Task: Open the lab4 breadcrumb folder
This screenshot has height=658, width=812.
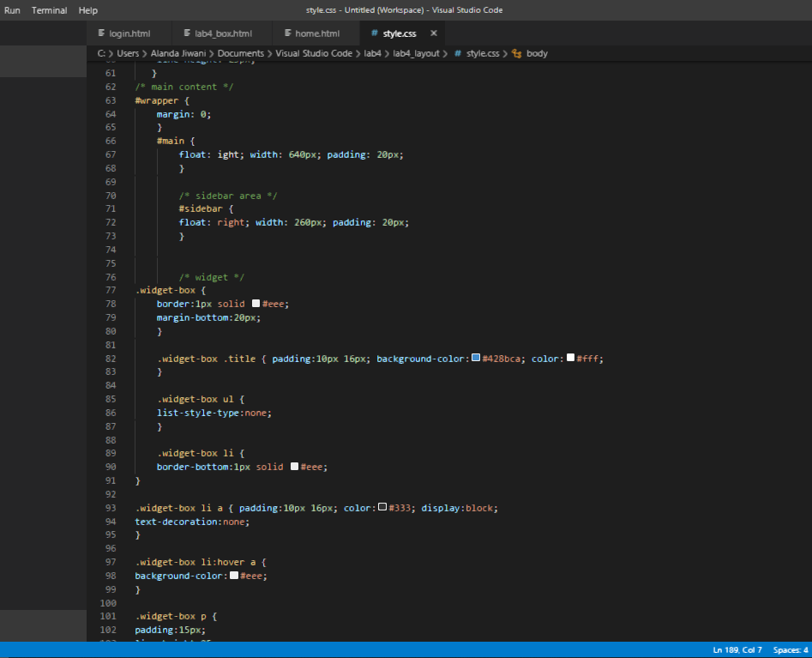Action: [372, 53]
